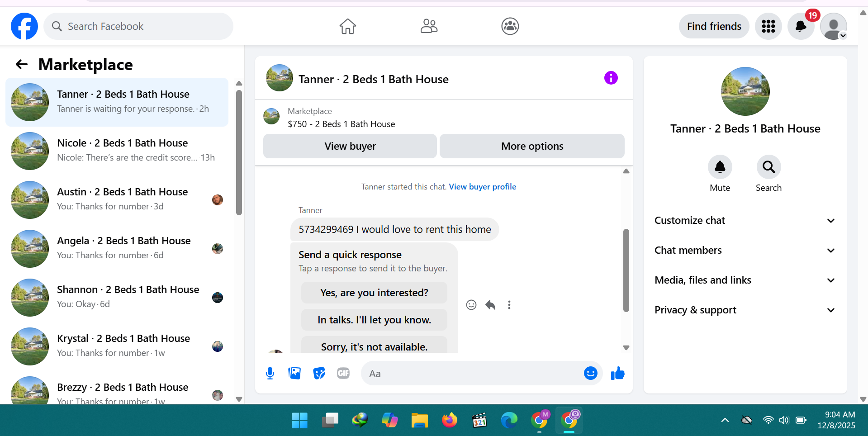Click the Windows Start button
Screen dimensions: 868x436
coord(299,420)
